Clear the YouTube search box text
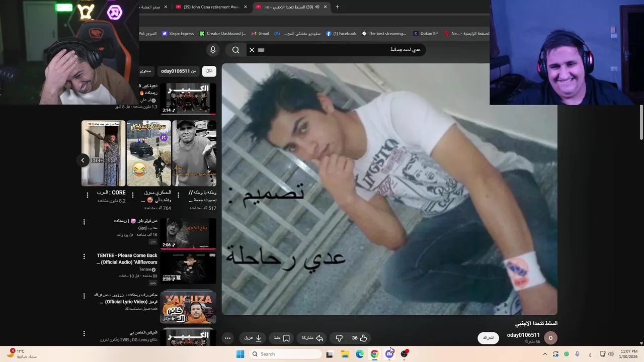644x362 pixels. pyautogui.click(x=252, y=50)
